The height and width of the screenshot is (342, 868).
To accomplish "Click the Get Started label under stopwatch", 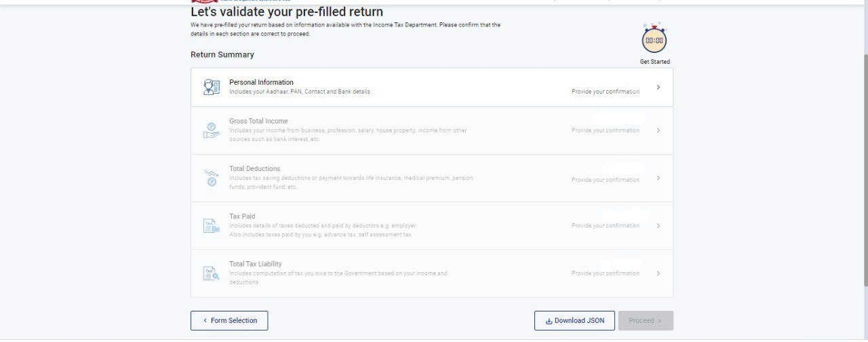I will (654, 62).
